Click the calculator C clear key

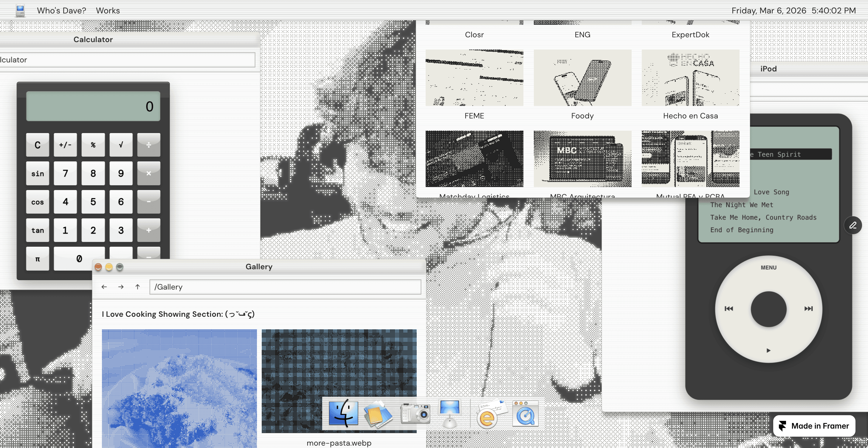pyautogui.click(x=37, y=145)
